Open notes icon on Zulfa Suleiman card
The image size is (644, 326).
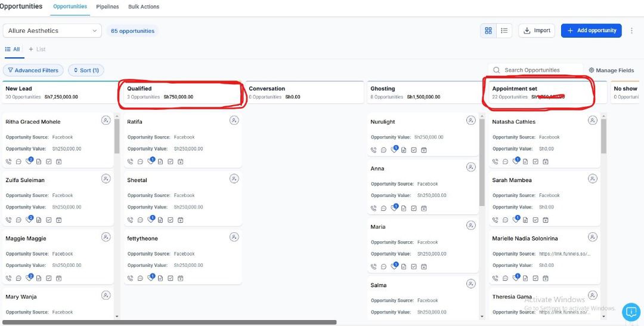point(39,220)
